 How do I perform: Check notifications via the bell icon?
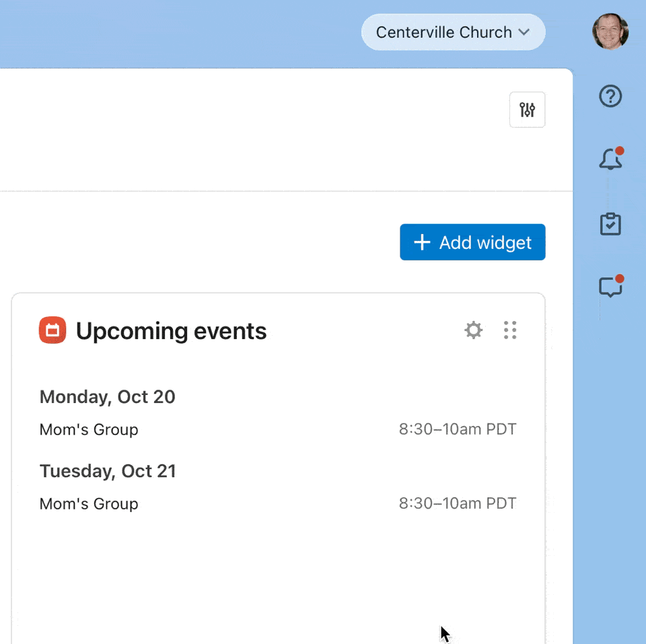point(609,160)
